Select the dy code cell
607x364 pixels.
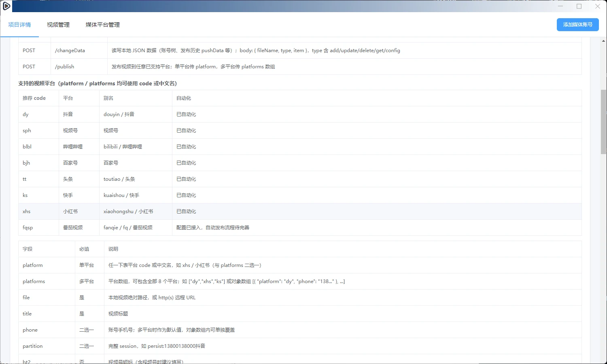pos(39,114)
